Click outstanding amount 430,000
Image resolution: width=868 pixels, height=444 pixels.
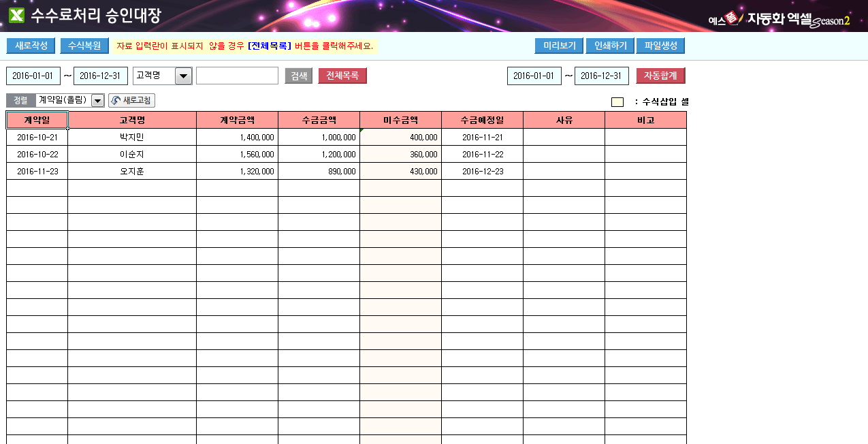(x=401, y=171)
